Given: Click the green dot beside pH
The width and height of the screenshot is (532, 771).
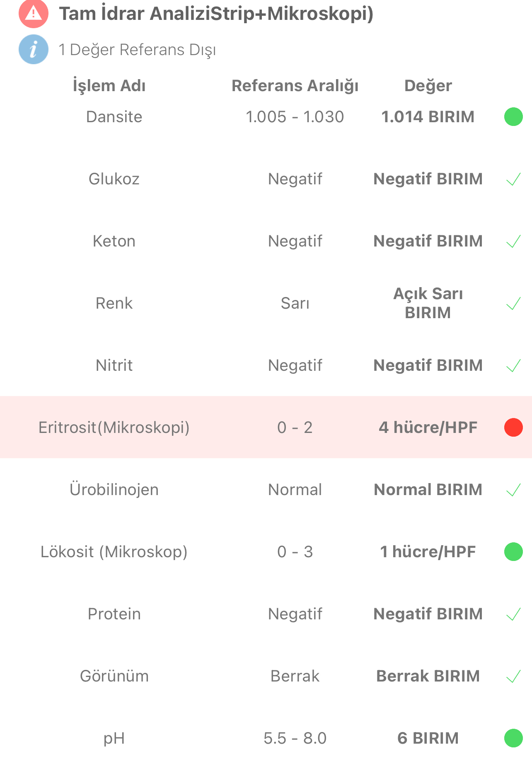Looking at the screenshot, I should pos(513,738).
